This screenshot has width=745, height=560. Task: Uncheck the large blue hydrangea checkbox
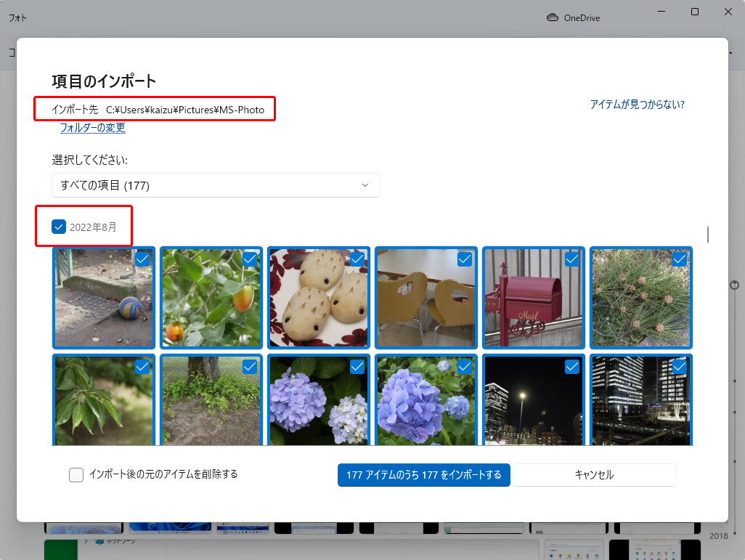click(464, 367)
